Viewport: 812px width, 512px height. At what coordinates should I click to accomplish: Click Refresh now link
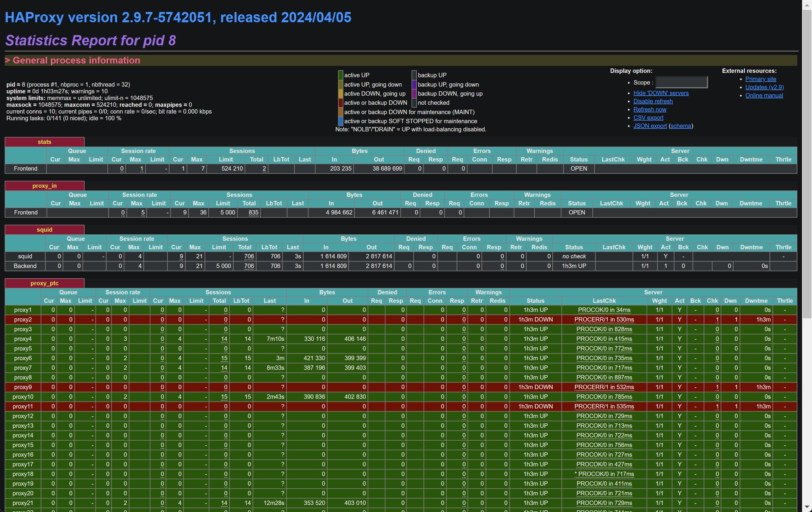650,109
